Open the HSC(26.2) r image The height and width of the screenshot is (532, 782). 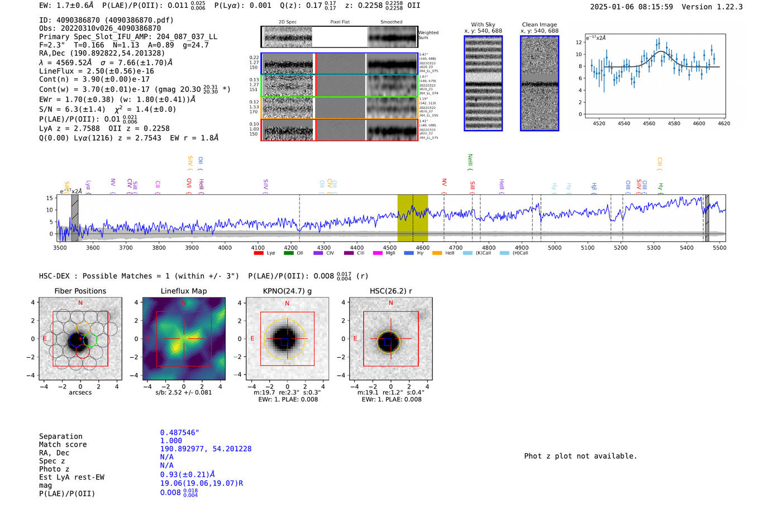point(390,339)
